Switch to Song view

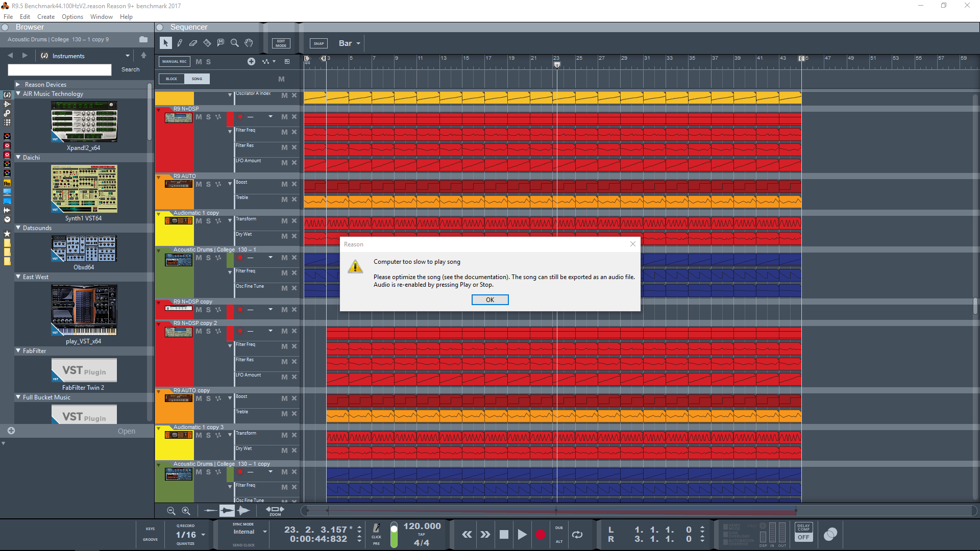click(197, 79)
